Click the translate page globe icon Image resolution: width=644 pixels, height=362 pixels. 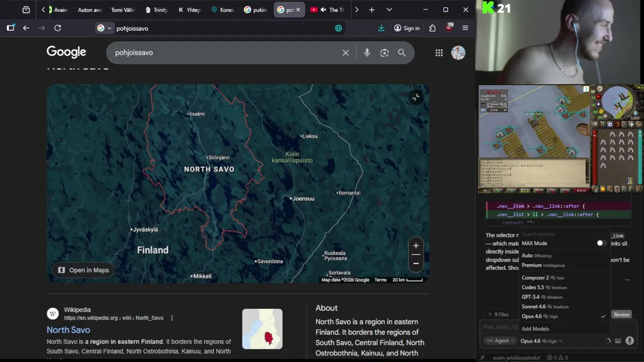pos(339,28)
